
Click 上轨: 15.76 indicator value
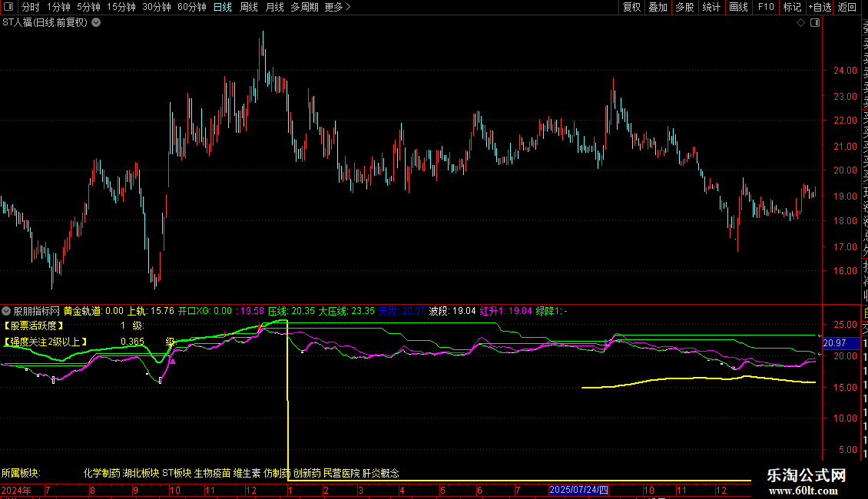pos(151,312)
